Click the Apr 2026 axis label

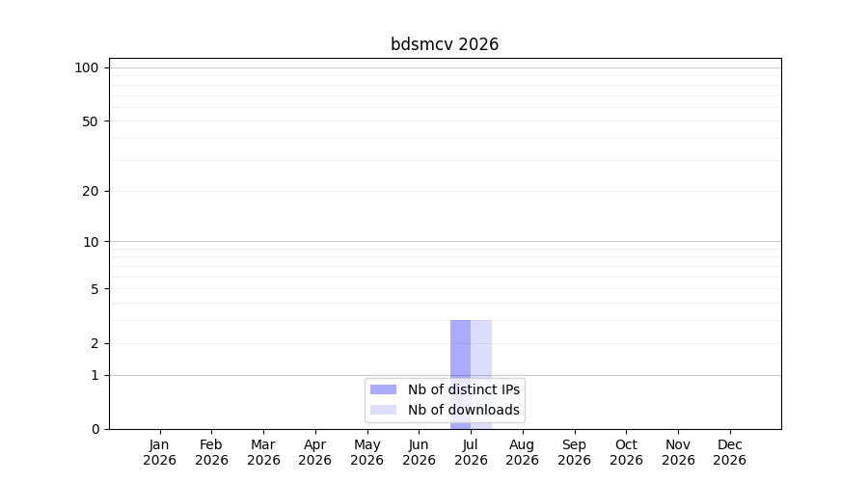coord(315,452)
